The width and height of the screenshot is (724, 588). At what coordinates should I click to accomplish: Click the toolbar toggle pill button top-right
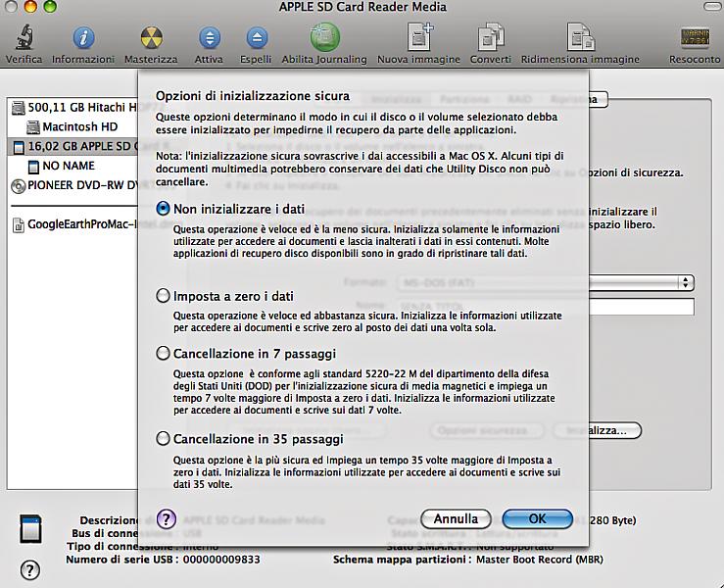pyautogui.click(x=713, y=7)
